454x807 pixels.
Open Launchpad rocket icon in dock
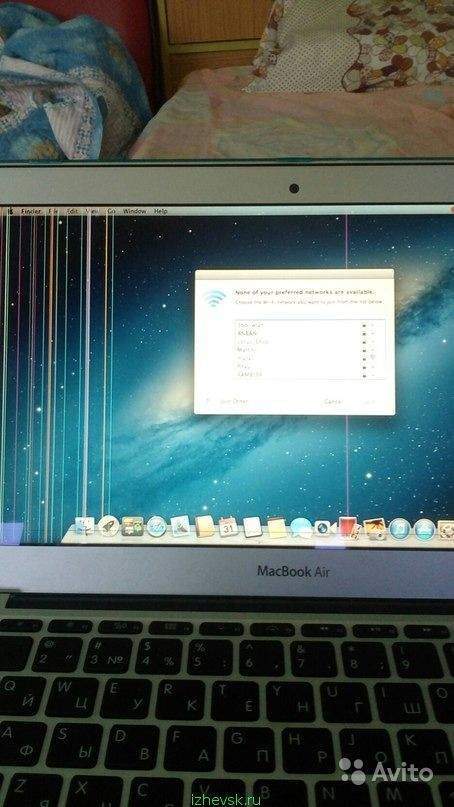(109, 525)
